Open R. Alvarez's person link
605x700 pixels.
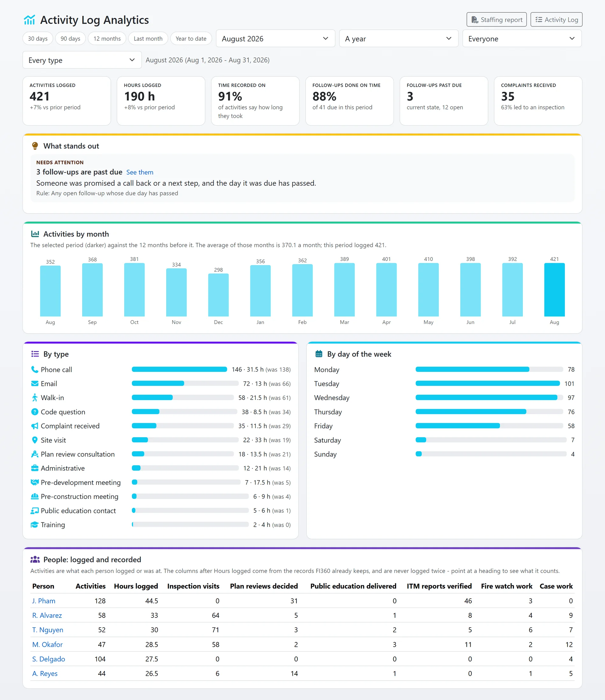point(47,615)
